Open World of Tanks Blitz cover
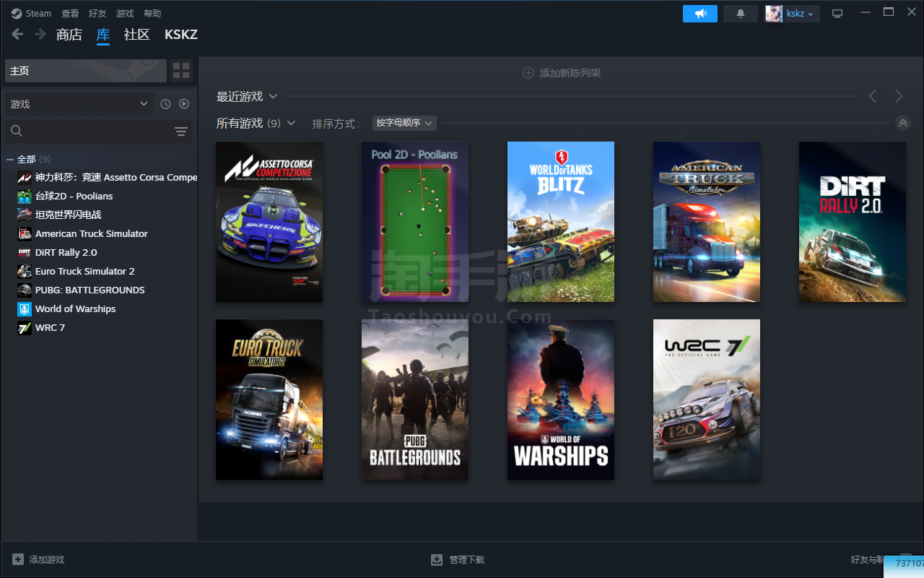 click(561, 222)
